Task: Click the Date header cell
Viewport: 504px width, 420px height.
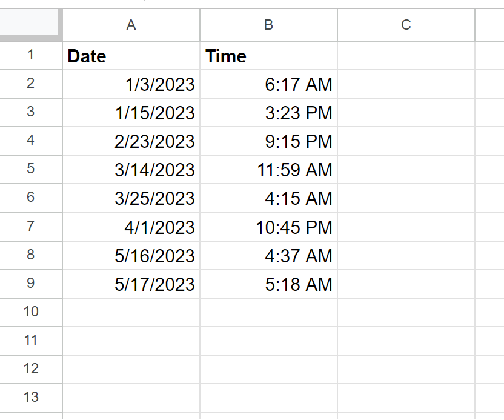Action: point(131,56)
